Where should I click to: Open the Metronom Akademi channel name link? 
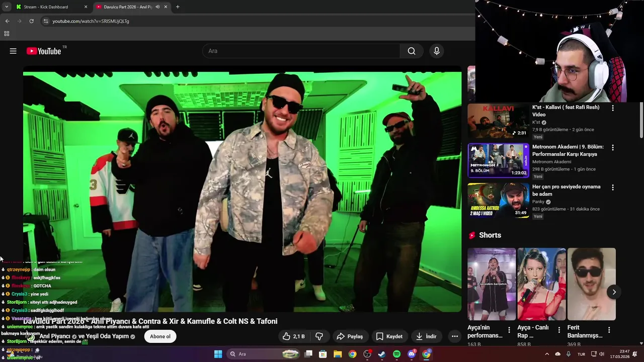[552, 162]
